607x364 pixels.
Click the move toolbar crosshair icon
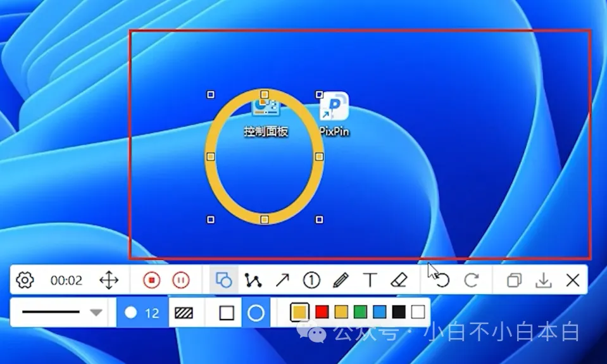(109, 280)
